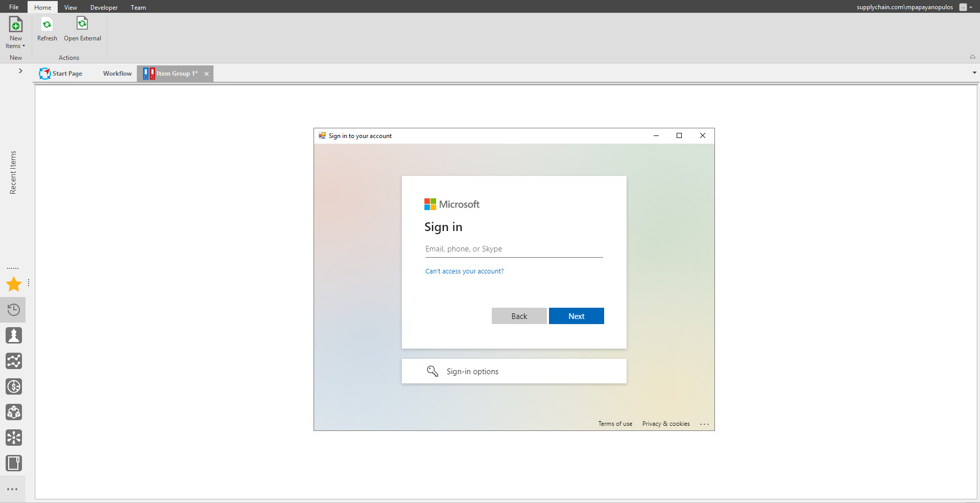Maximize the Sign in dialog
The image size is (980, 503).
[679, 135]
